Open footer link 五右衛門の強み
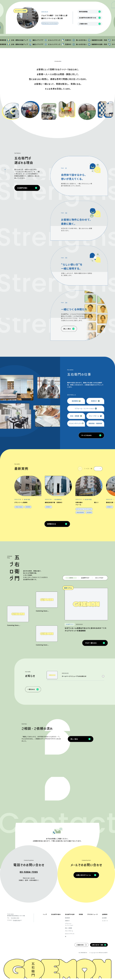The height and width of the screenshot is (980, 115). coord(56,914)
